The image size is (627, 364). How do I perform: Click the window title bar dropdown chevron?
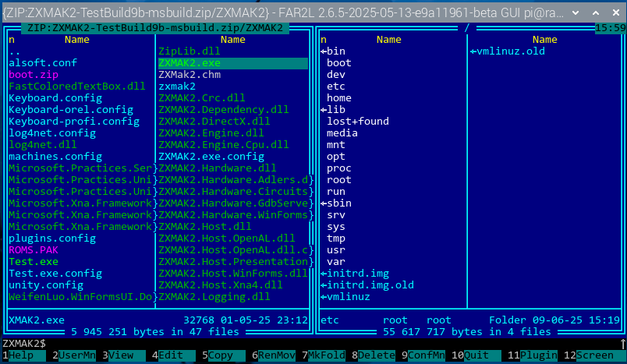576,12
